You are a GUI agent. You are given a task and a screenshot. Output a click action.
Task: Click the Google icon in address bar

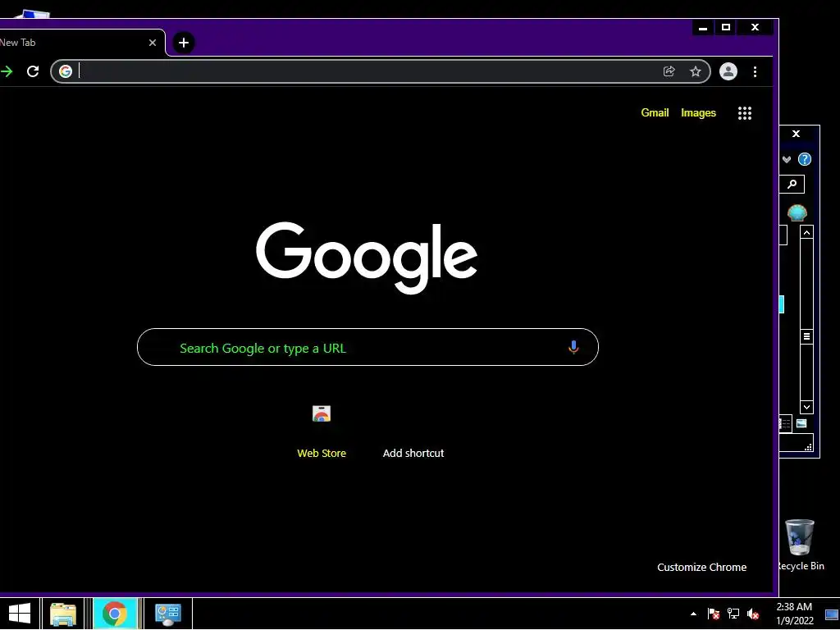pos(66,71)
